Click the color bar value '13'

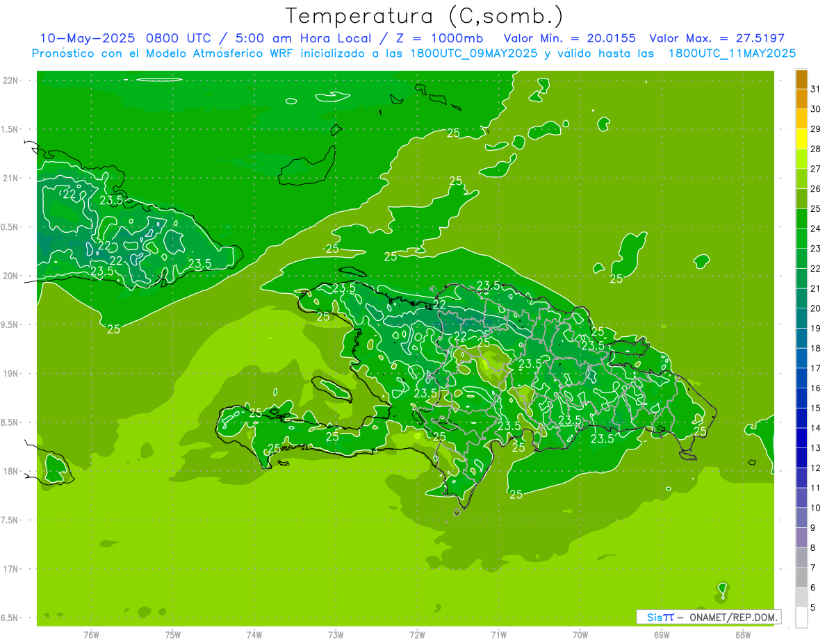816,448
